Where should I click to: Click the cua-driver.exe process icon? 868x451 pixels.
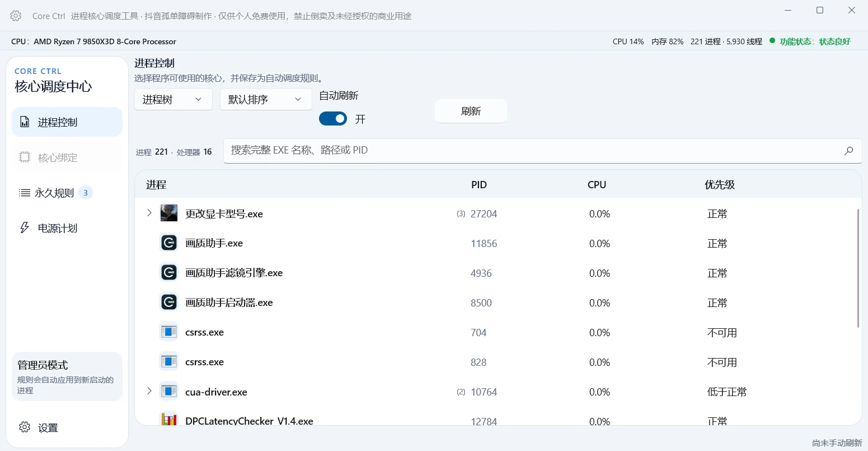169,392
